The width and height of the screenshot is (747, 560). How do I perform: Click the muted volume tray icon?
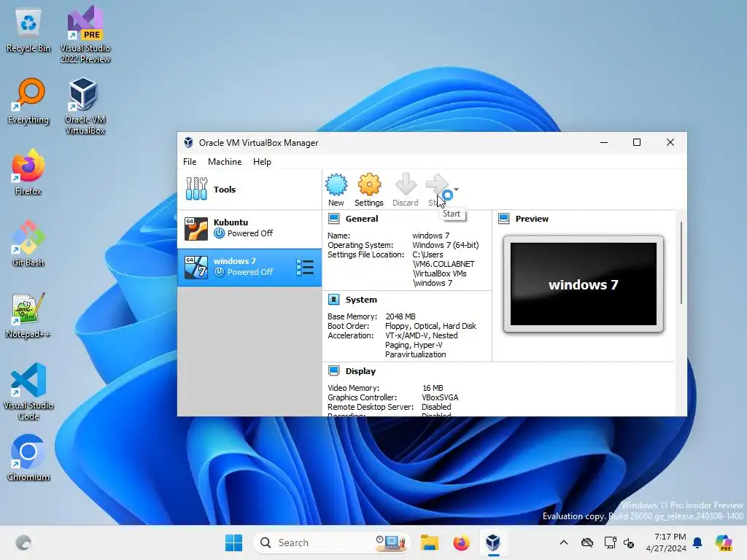coord(629,542)
